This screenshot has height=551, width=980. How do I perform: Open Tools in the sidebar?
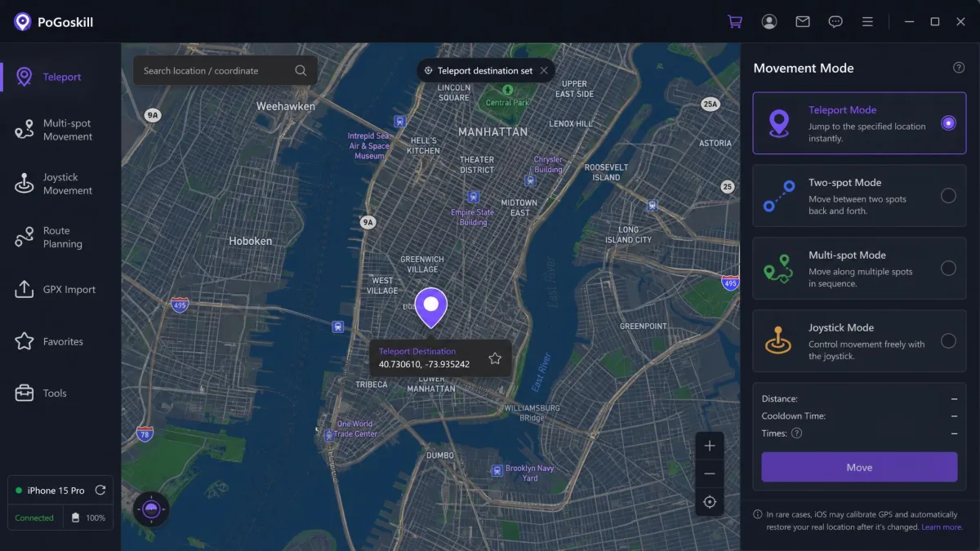point(60,393)
